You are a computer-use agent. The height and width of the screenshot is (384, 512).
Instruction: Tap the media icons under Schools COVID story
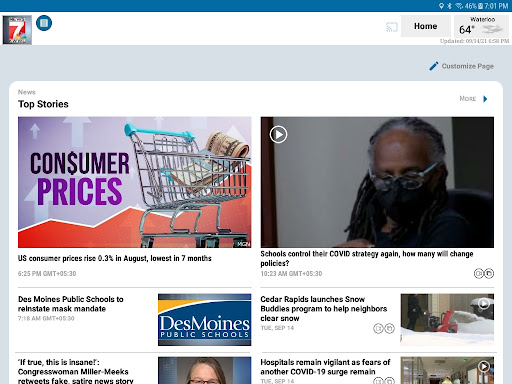point(484,274)
